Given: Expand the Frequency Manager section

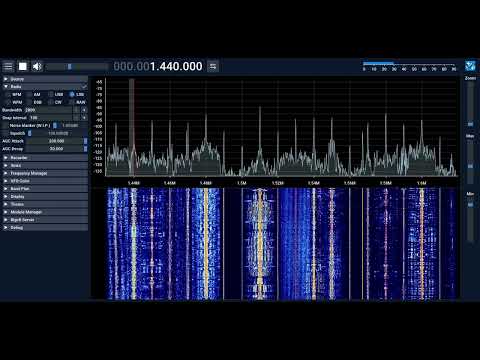Looking at the screenshot, I should (45, 173).
